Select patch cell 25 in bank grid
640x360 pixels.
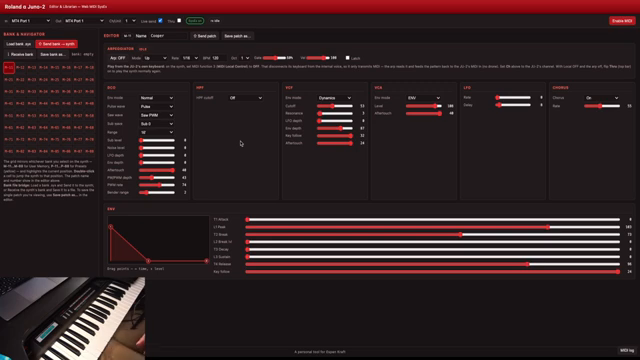tap(55, 80)
